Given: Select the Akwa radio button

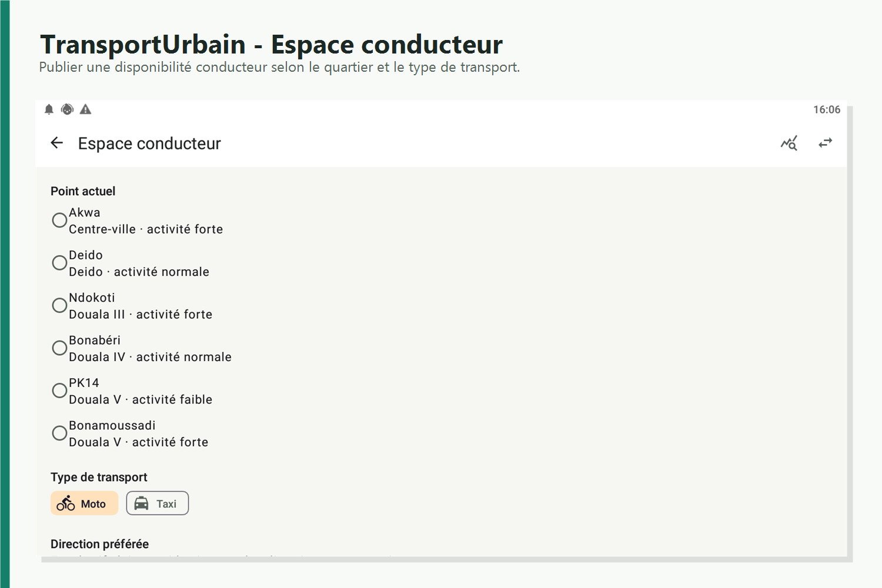Looking at the screenshot, I should (x=59, y=220).
